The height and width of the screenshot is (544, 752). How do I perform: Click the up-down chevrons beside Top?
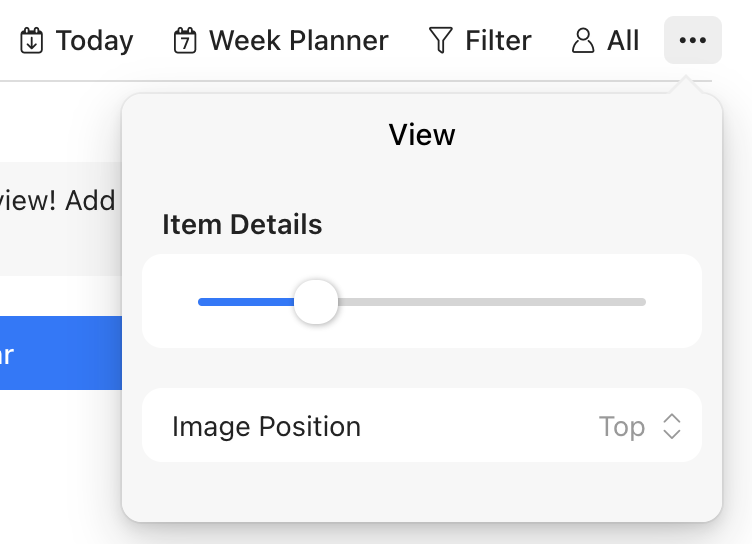click(x=672, y=427)
